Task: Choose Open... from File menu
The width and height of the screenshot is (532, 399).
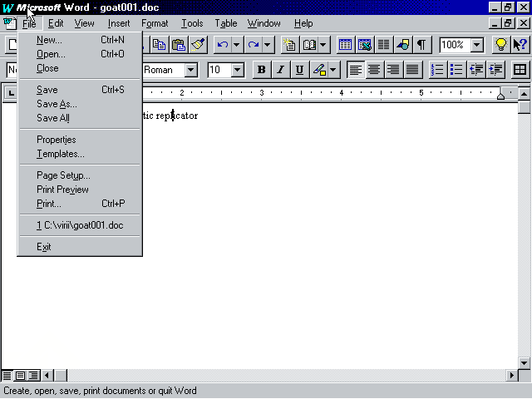Action: [80, 54]
